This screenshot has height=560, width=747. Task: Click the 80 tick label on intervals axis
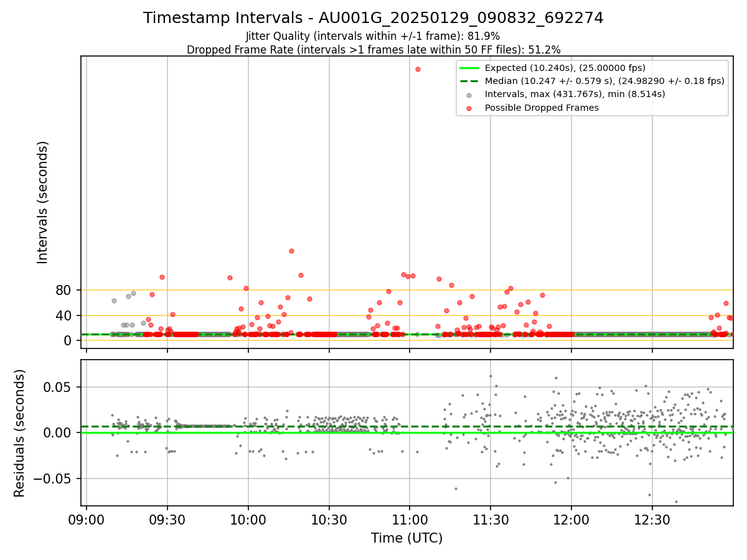click(x=65, y=290)
